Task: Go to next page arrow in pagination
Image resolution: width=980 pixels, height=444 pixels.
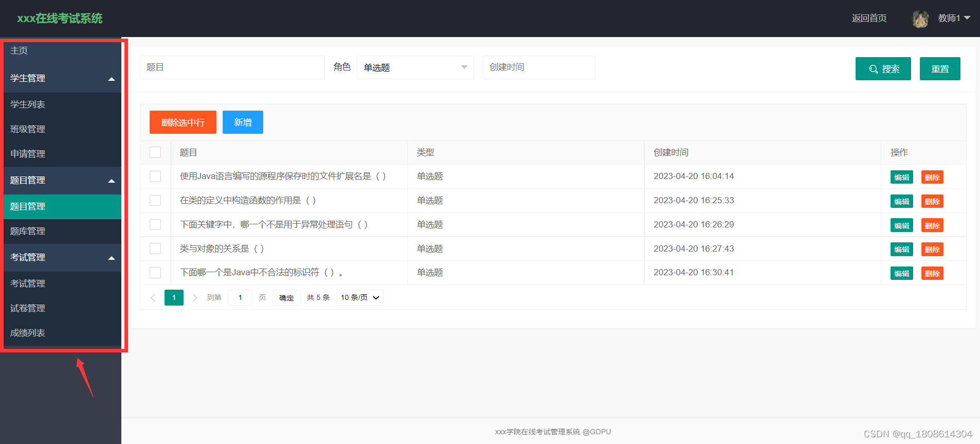Action: coord(195,297)
